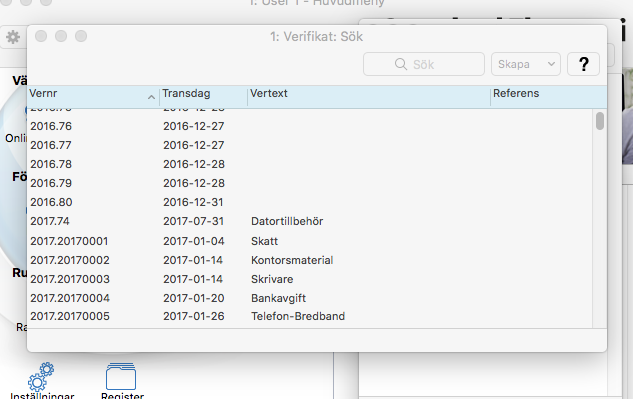Click the magnifier icon in the Sök field

click(x=401, y=64)
